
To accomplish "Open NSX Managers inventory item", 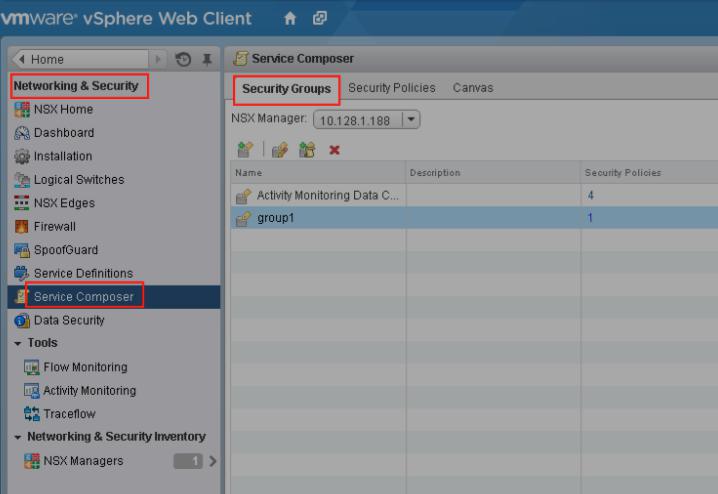I will click(x=83, y=461).
